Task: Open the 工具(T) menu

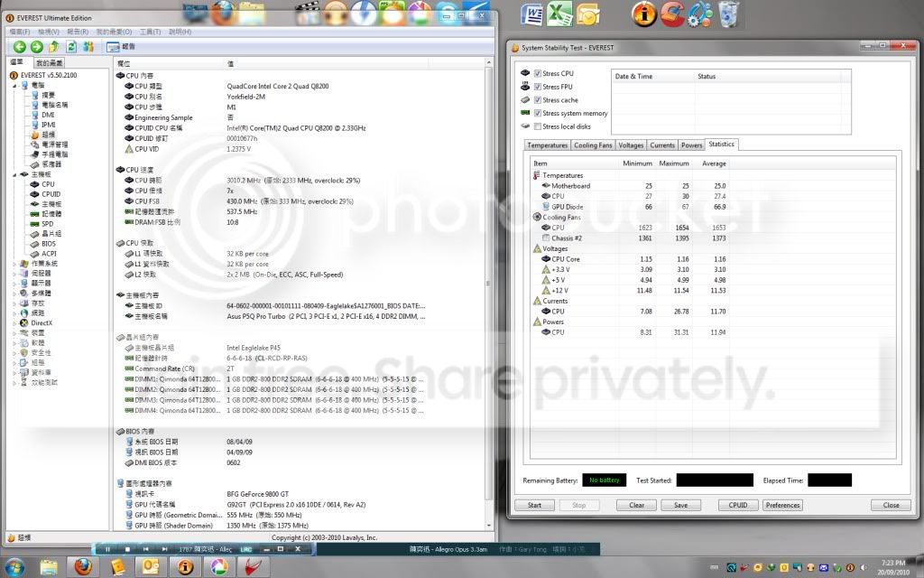Action: point(150,32)
